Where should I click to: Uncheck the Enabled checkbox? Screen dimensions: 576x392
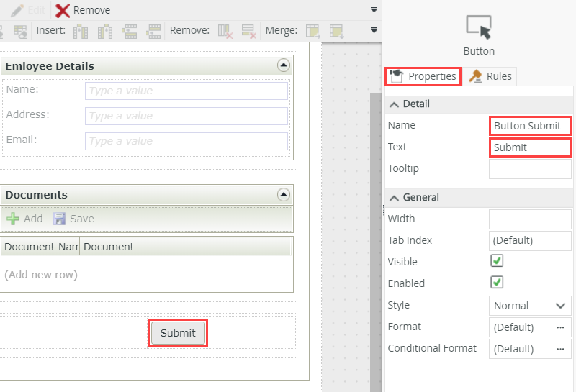click(x=497, y=283)
